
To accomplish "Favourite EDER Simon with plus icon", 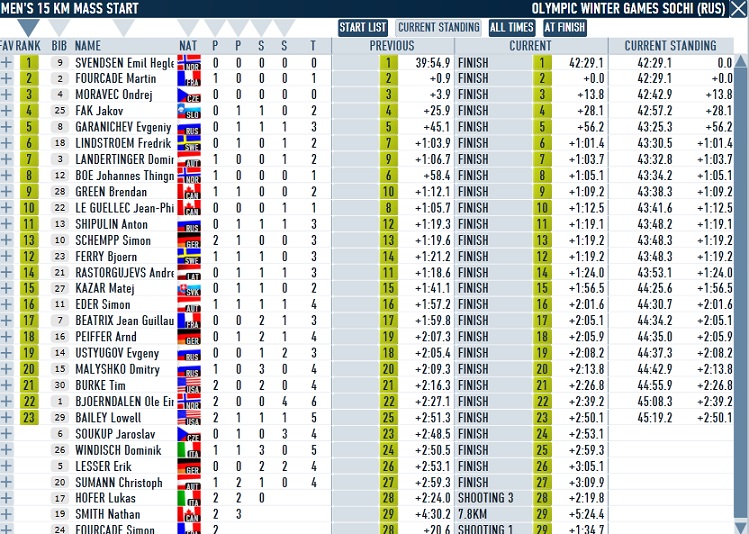I will [x=6, y=305].
